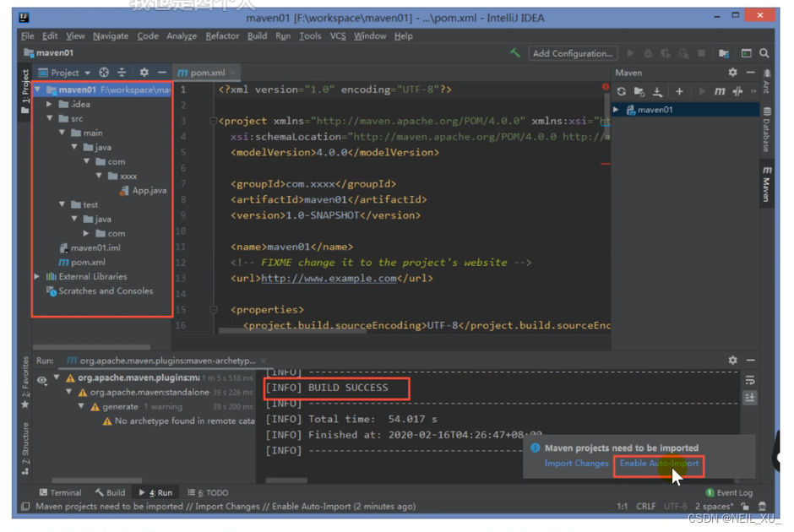This screenshot has height=532, width=794.
Task: Open the Database side tool window
Action: [x=767, y=129]
